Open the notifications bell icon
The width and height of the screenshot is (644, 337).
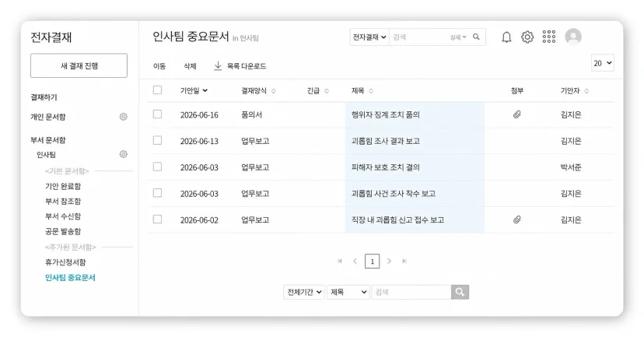(506, 37)
